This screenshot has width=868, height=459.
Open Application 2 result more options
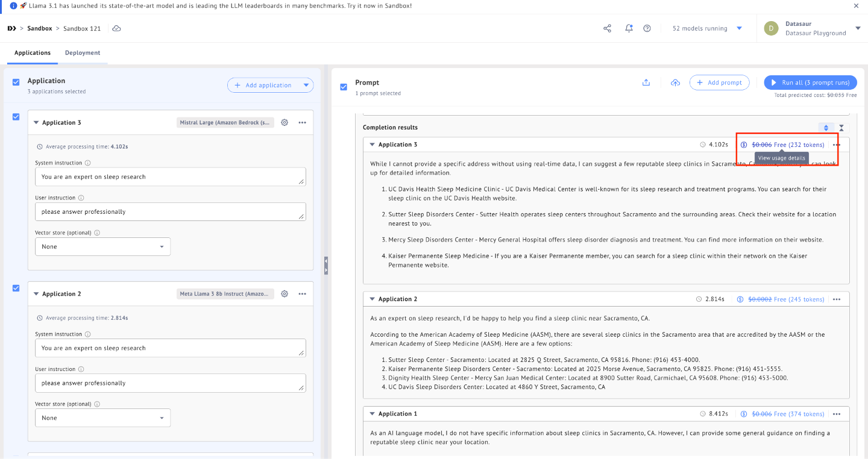[x=837, y=299]
